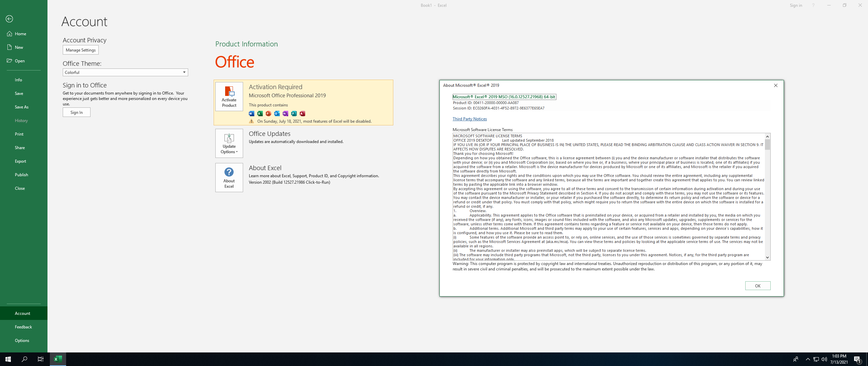The height and width of the screenshot is (366, 868).
Task: Click the Version 2002 build text
Action: (x=290, y=182)
